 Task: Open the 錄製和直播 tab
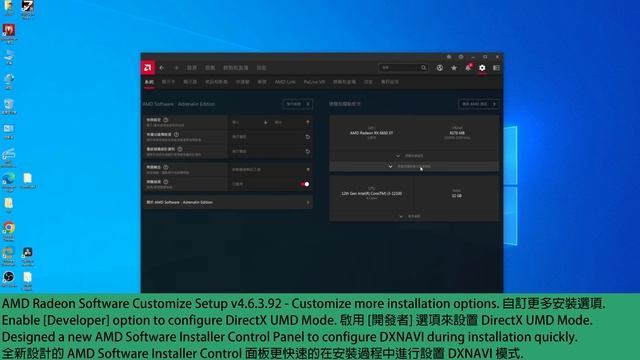(236, 68)
